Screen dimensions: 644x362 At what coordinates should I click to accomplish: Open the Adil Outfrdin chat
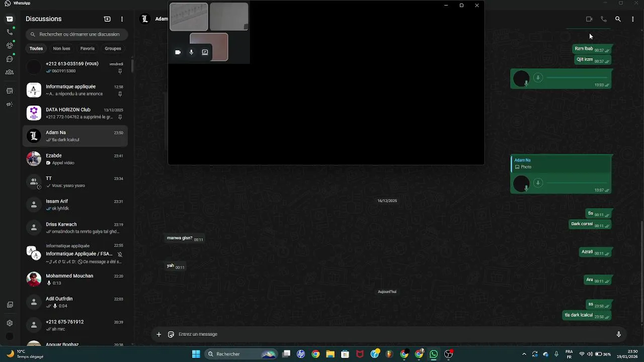tap(75, 303)
